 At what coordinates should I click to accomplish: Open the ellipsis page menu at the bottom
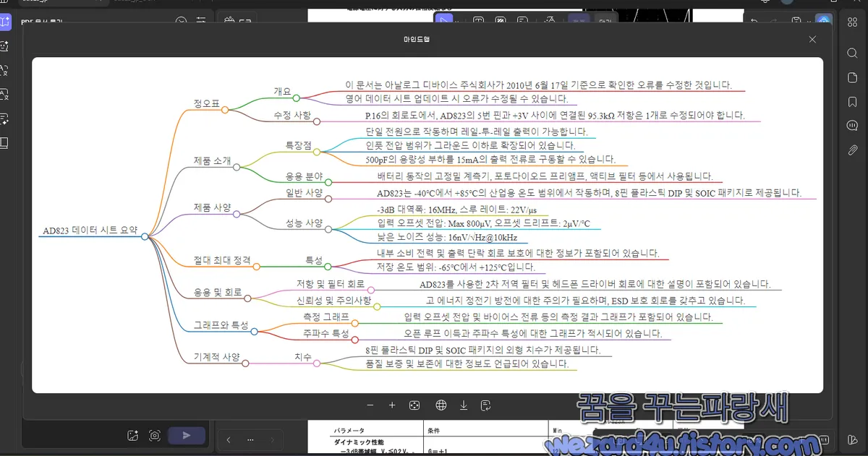click(x=250, y=439)
